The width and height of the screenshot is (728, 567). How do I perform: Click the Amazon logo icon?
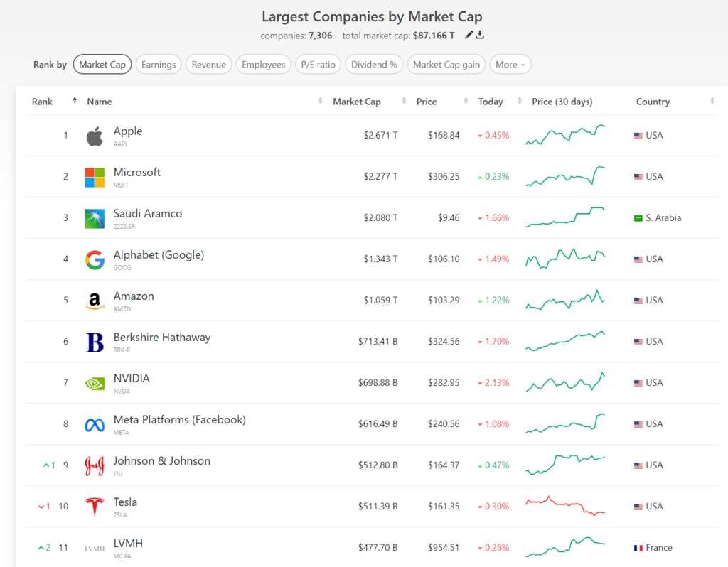[95, 301]
